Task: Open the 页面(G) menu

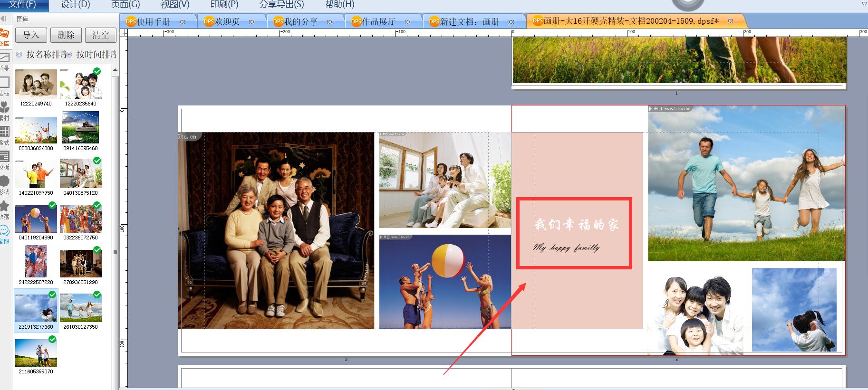Action: [125, 5]
